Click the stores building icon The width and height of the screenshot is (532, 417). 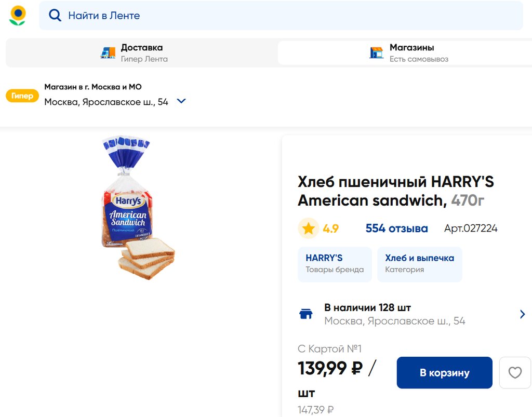376,52
